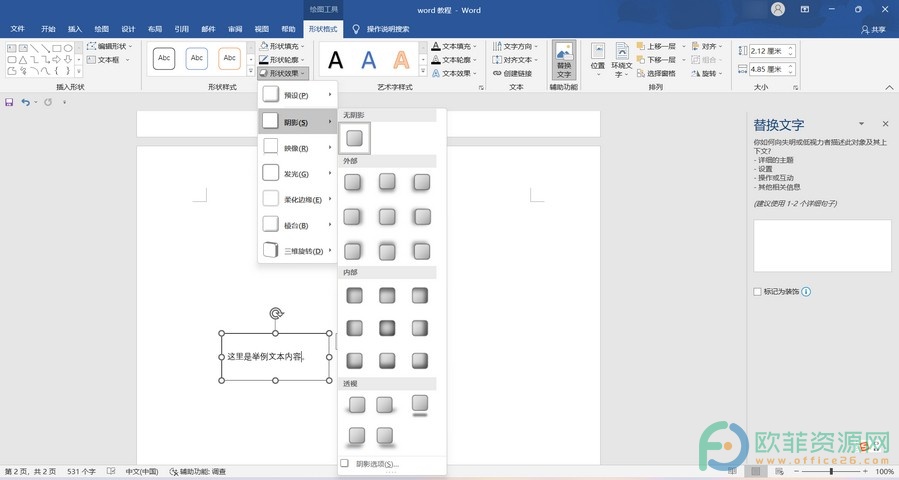899x480 pixels.
Task: Open the 替换文字 pane options dropdown arrow
Action: point(861,124)
